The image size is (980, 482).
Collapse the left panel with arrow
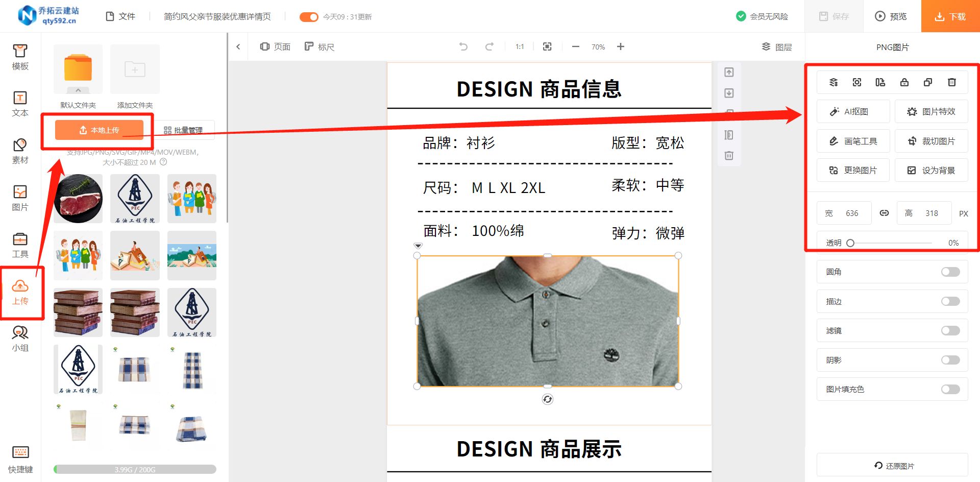(x=238, y=47)
